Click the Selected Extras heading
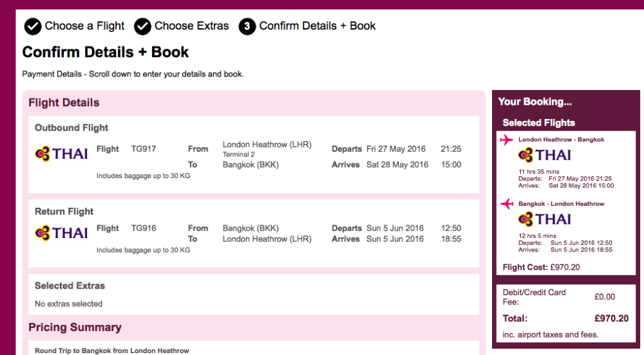This screenshot has height=355, width=644. tap(70, 286)
